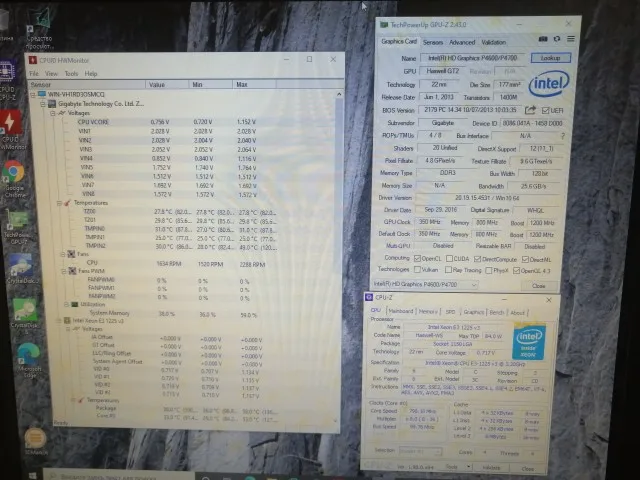Collapse the WIN-VH1RD3OSMCQ tree node

(33, 95)
